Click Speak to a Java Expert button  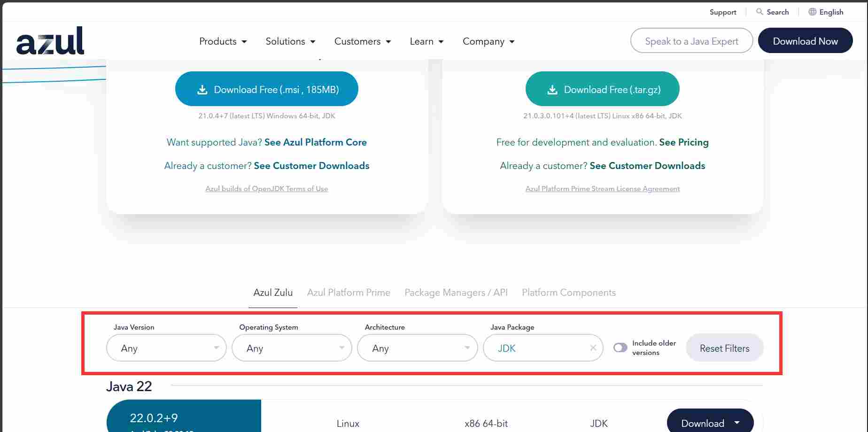(691, 41)
